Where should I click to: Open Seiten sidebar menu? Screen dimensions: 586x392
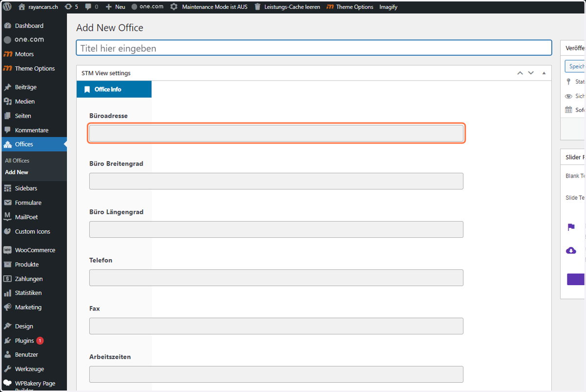coord(33,116)
